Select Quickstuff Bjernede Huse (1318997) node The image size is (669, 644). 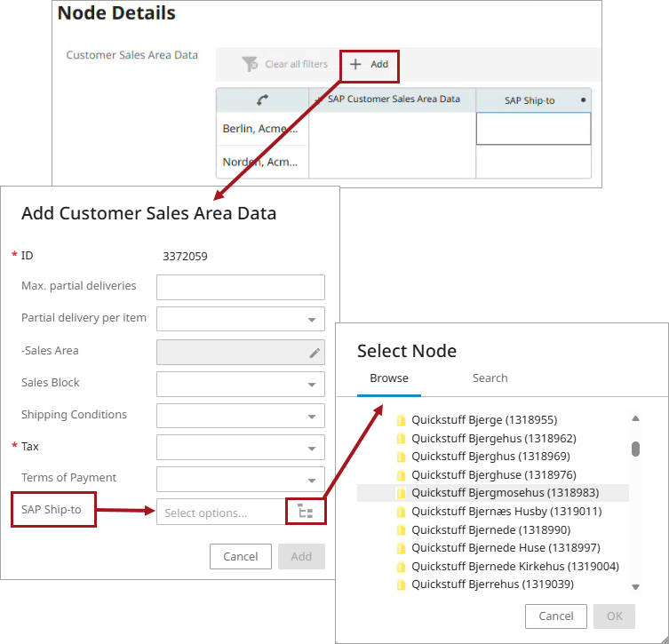pos(506,547)
